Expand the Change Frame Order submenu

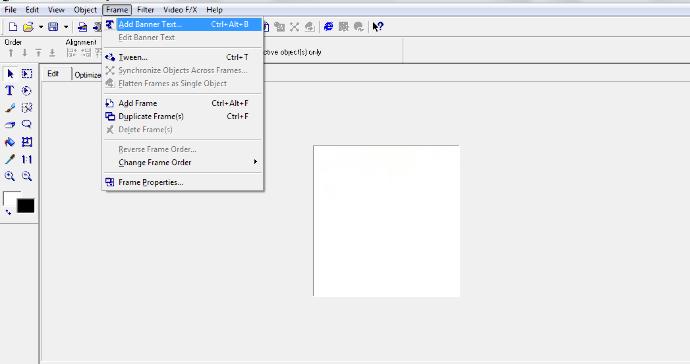183,162
